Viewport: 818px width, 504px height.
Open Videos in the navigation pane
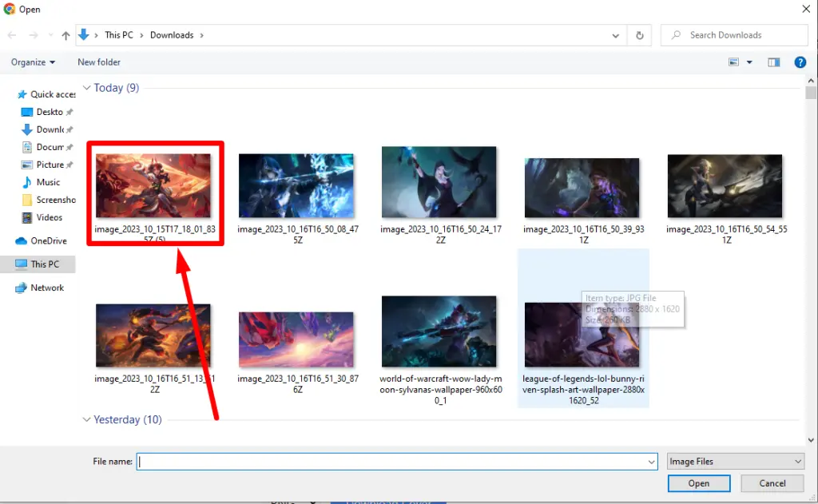[x=42, y=217]
